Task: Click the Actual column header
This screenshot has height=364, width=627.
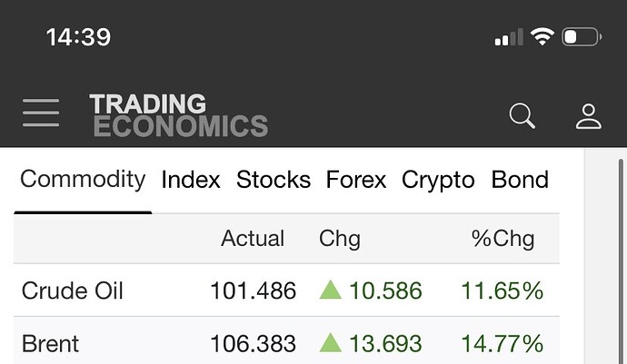Action: [x=253, y=239]
